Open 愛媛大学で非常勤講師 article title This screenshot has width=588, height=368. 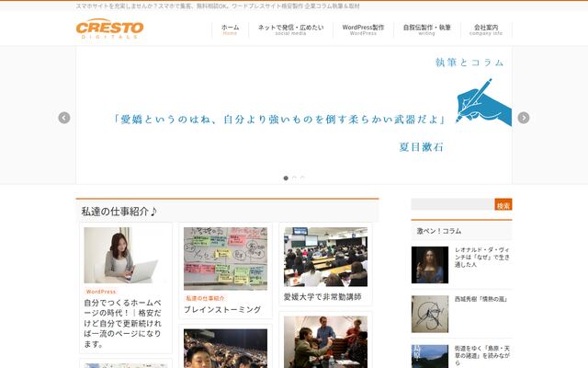[322, 297]
